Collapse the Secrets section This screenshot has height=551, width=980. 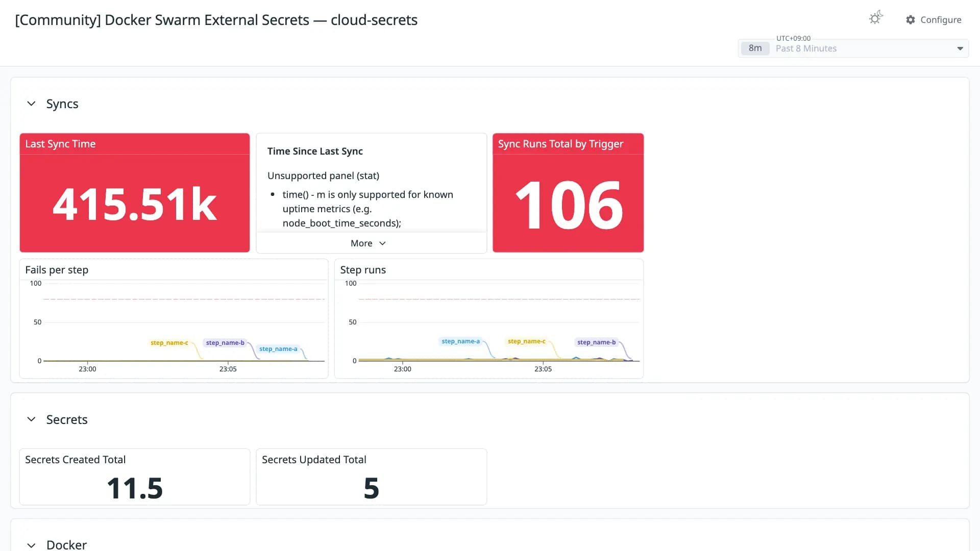pos(31,419)
